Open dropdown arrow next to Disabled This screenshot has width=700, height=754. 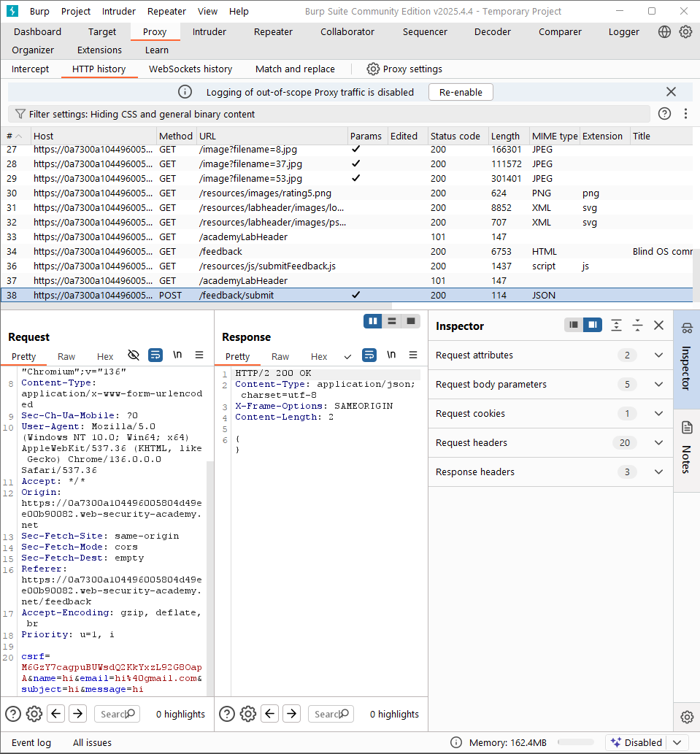[677, 742]
